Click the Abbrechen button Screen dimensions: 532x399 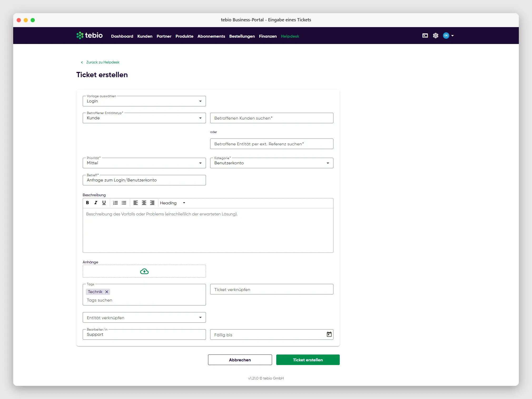[240, 360]
